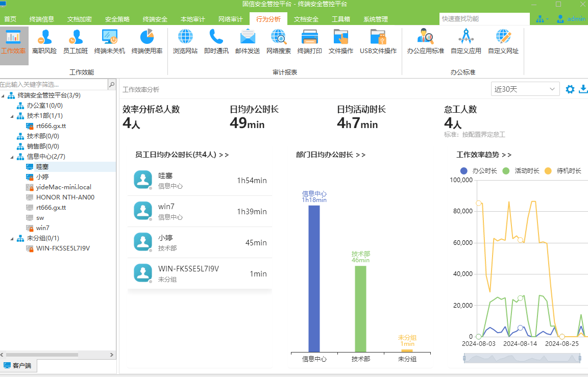Switch to the 系统管理 tab
Image resolution: width=588 pixels, height=377 pixels.
375,19
